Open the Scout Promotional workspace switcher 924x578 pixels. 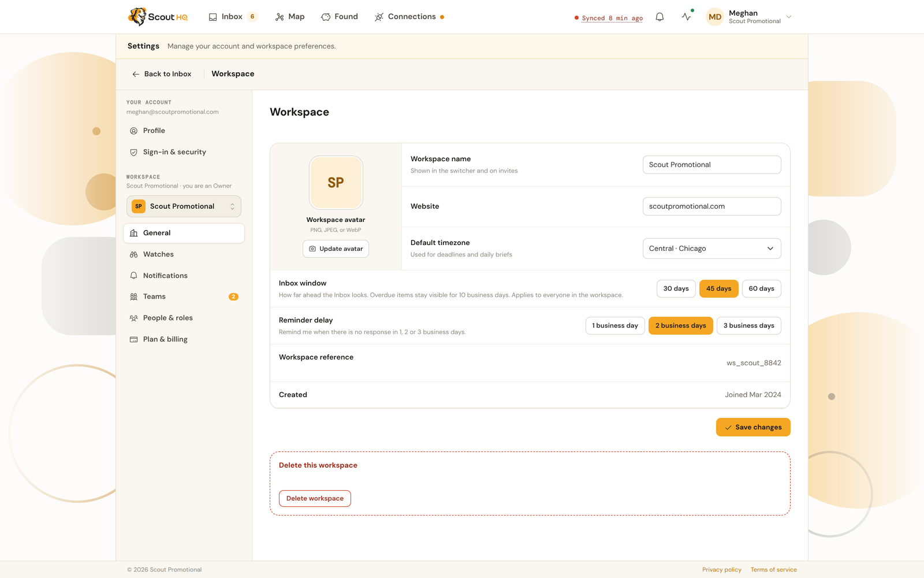click(184, 206)
